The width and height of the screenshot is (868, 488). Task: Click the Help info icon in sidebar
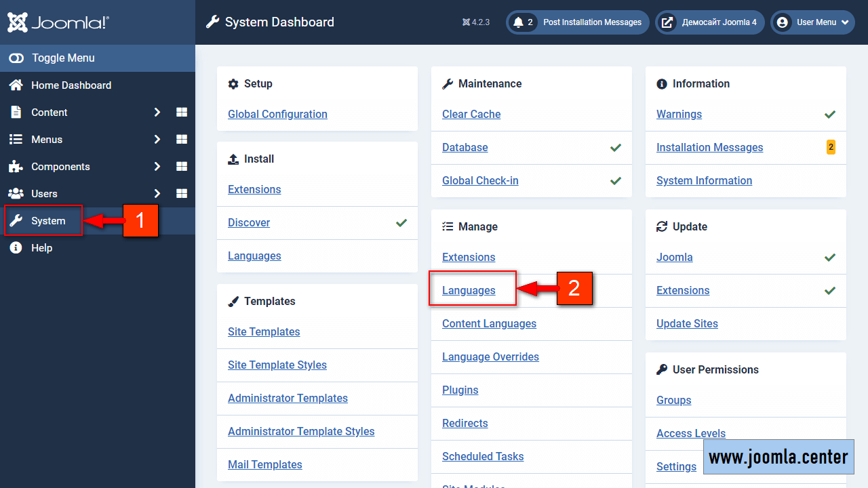click(x=16, y=248)
